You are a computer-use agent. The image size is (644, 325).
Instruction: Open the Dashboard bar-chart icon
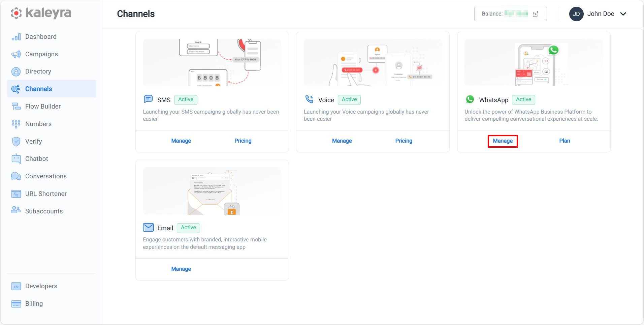16,37
